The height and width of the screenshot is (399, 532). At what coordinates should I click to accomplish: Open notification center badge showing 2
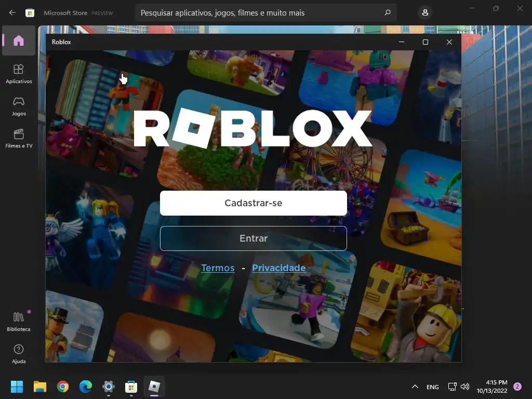517,387
